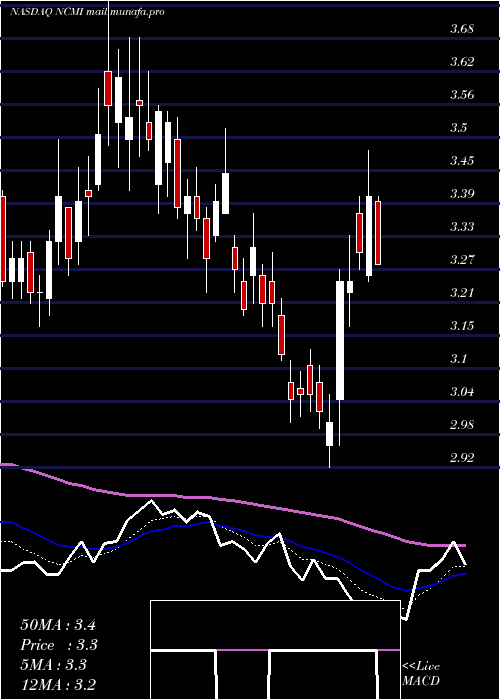Click the 50MA : 3.4 readout
This screenshot has width=500, height=700.
(58, 625)
